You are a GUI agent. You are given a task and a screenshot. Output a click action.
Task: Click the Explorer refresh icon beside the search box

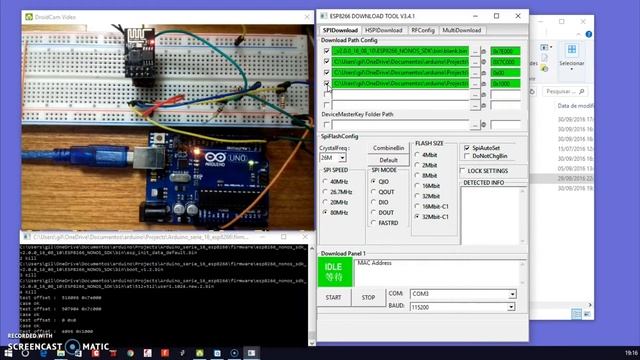532,91
